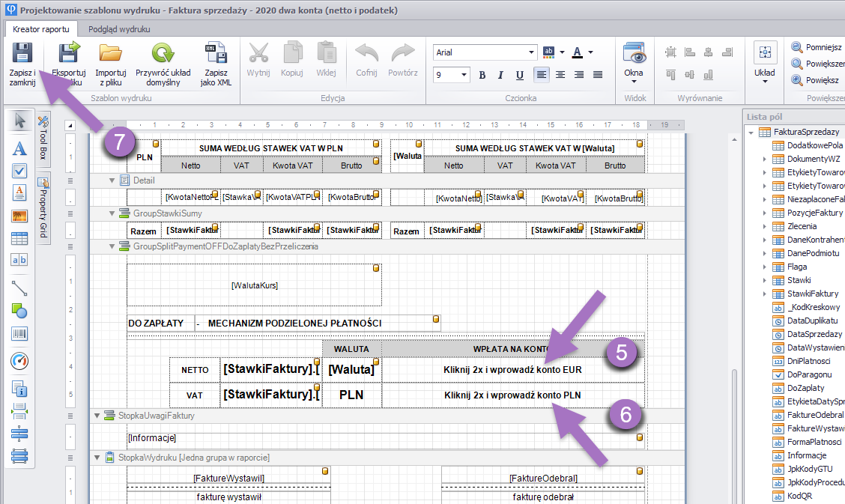Select the gauge tool
Image resolution: width=845 pixels, height=504 pixels.
[x=19, y=361]
